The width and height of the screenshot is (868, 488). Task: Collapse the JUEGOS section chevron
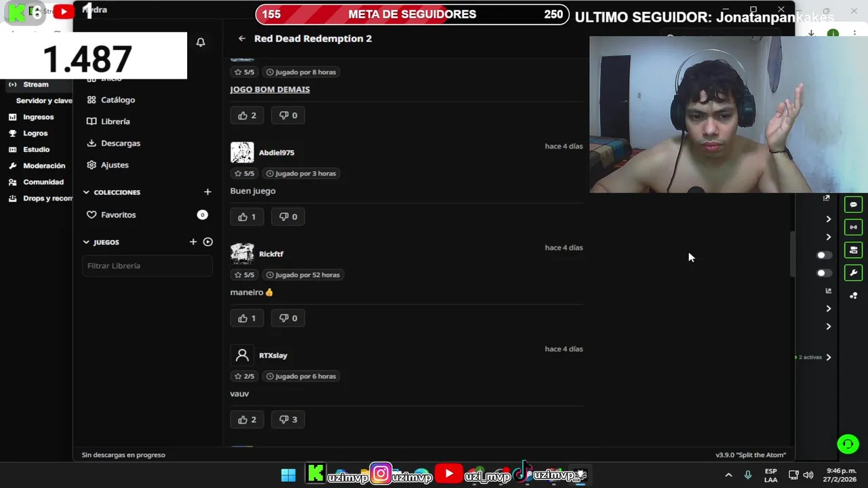[86, 242]
